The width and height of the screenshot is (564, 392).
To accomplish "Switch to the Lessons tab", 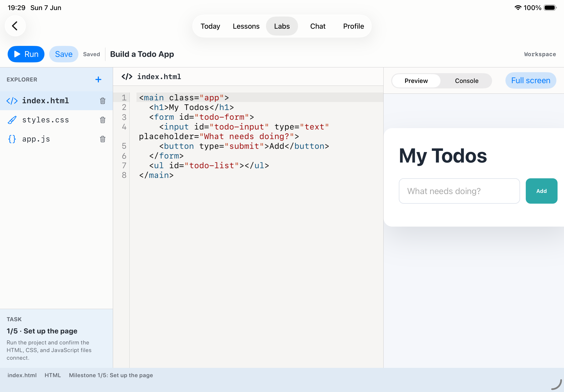I will pos(246,26).
